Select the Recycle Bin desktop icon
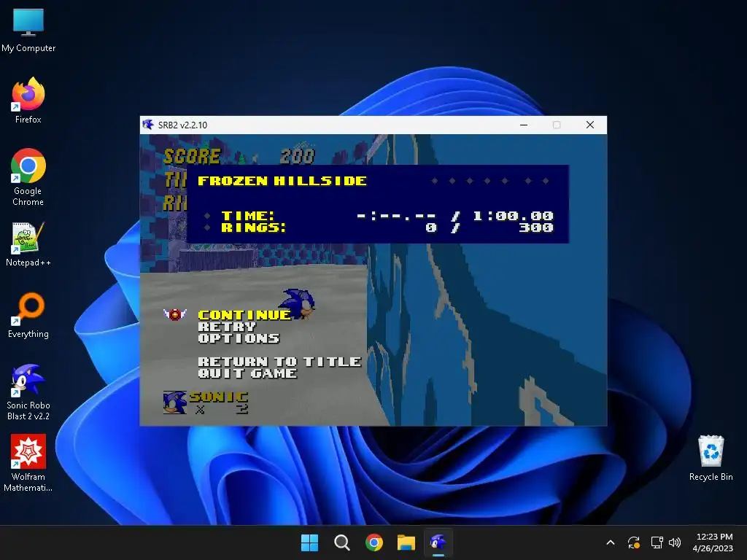The width and height of the screenshot is (747, 560). pos(711,458)
